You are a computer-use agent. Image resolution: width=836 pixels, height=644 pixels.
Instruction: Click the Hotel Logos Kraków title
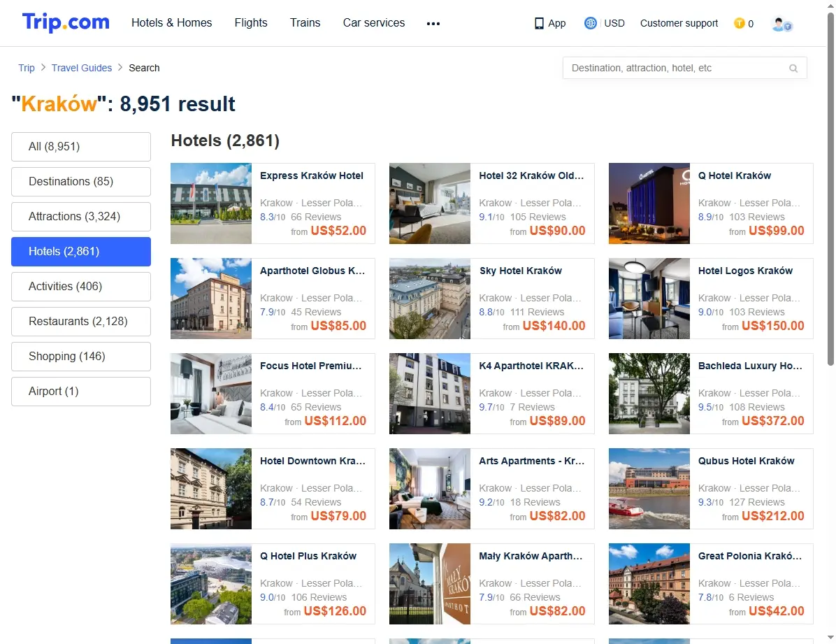tap(745, 271)
